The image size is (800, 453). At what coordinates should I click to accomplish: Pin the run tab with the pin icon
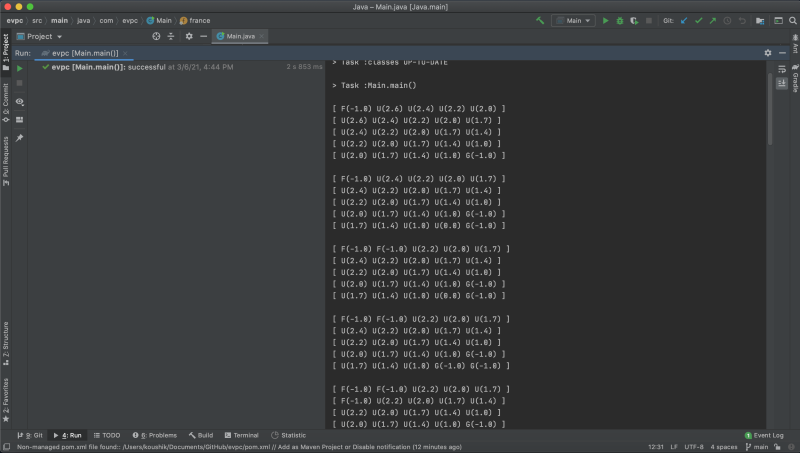point(19,138)
